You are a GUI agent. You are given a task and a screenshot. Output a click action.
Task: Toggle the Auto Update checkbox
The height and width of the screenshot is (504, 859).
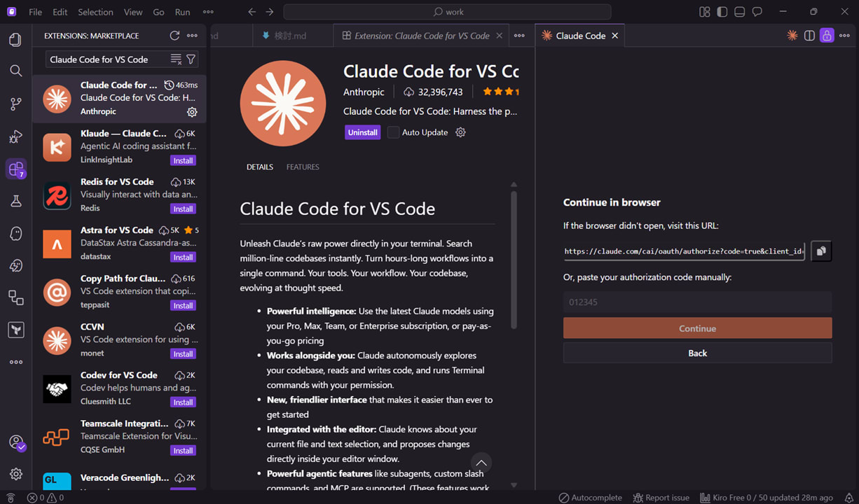394,132
